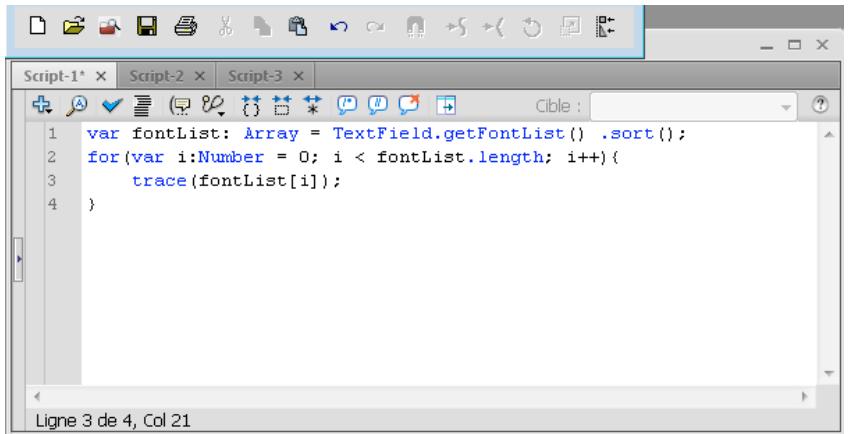The width and height of the screenshot is (848, 434).
Task: Click the horizontal scrollbar left arrow
Action: coord(37,396)
